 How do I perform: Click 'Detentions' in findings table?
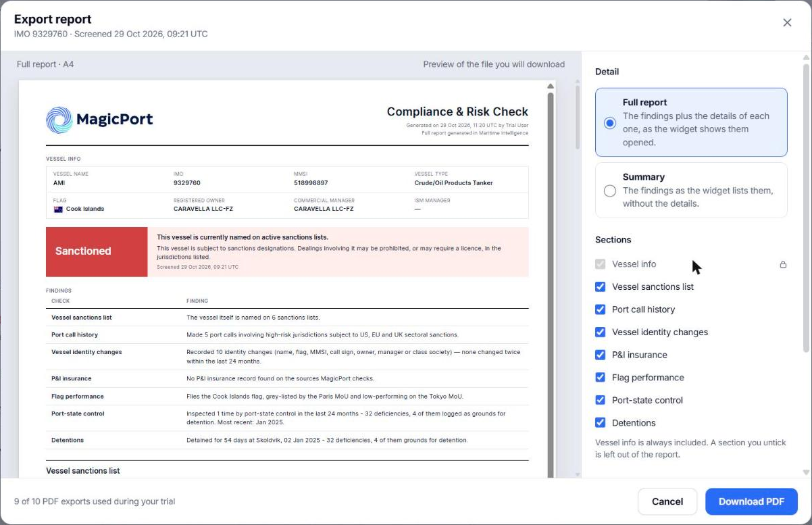pyautogui.click(x=68, y=440)
